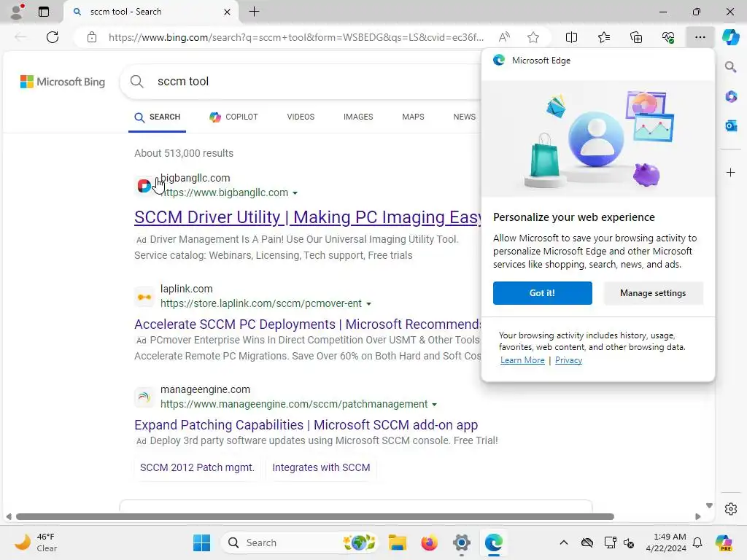Image resolution: width=747 pixels, height=560 pixels.
Task: Switch to the MAPS tab
Action: coord(413,117)
